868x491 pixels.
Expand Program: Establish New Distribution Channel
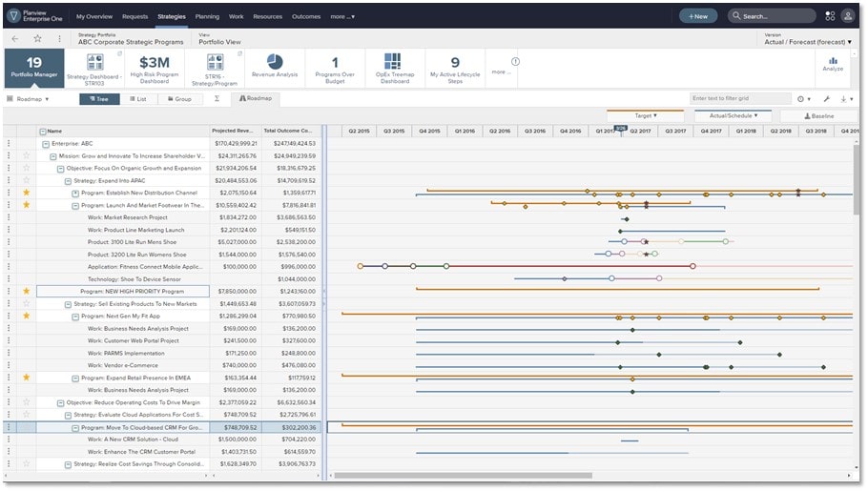pyautogui.click(x=75, y=194)
